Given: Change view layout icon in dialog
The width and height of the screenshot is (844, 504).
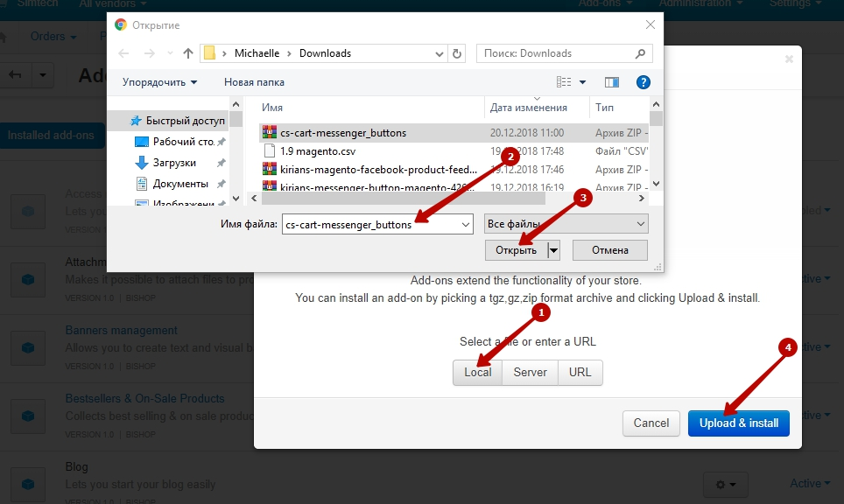Looking at the screenshot, I should click(x=564, y=81).
